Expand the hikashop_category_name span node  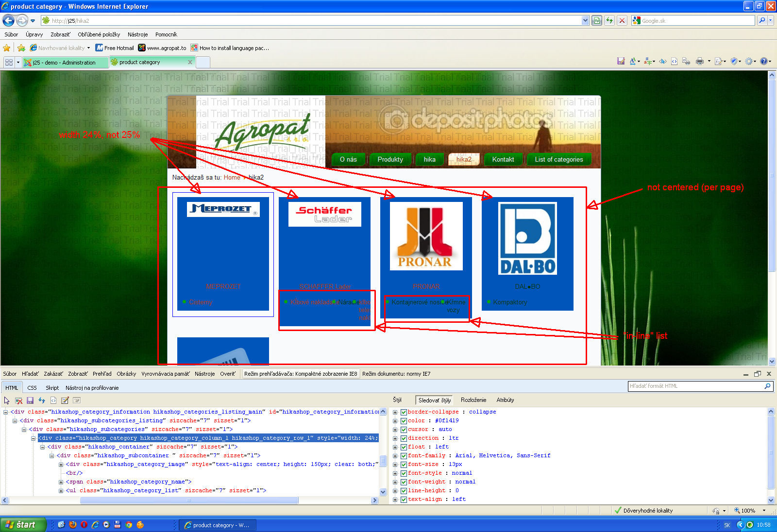[x=61, y=482]
